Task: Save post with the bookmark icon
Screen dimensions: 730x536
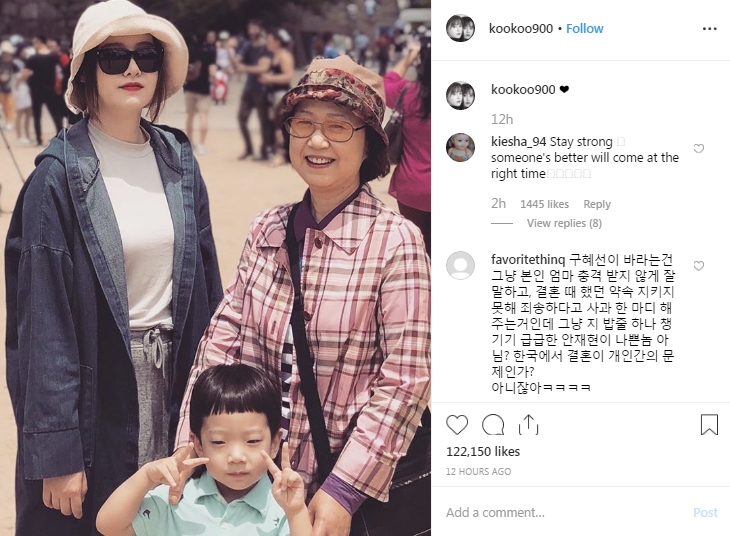Action: (709, 425)
